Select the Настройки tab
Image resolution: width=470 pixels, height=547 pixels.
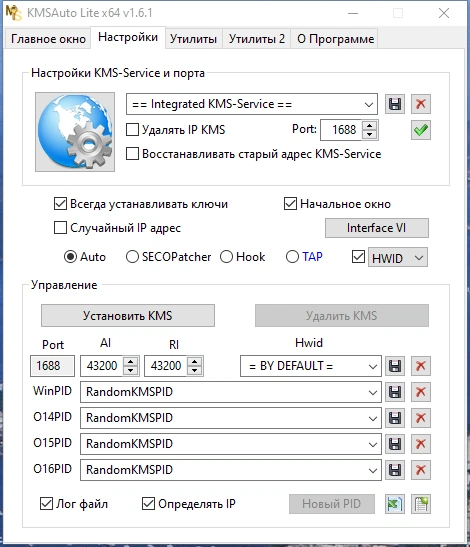pyautogui.click(x=128, y=38)
